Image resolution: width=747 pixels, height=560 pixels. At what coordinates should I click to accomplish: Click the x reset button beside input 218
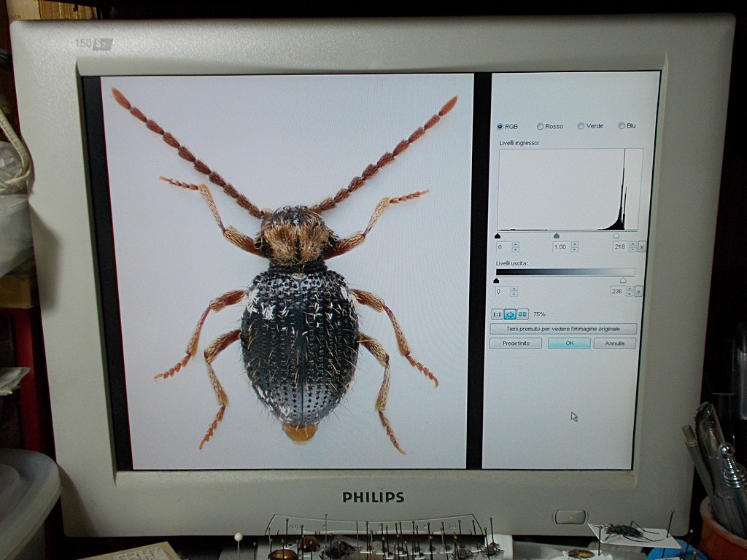641,246
